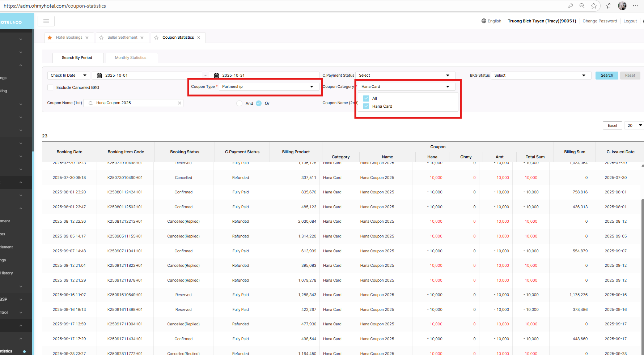Close the Coupon Statistics tab
The image size is (644, 355).
(x=199, y=38)
